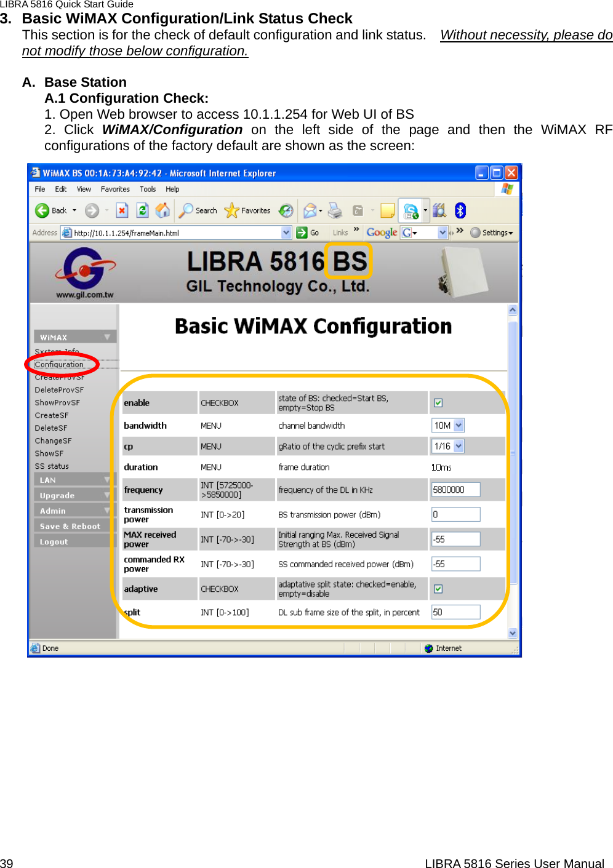Open the SS status link
613x868 pixels.
52,466
